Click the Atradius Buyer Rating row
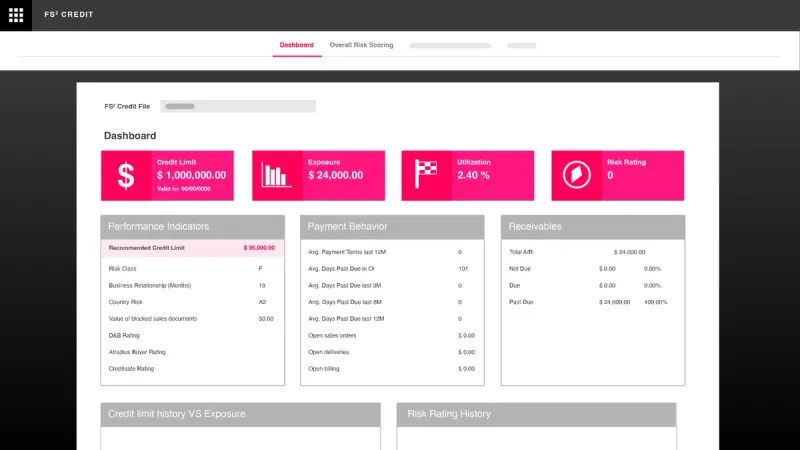The height and width of the screenshot is (450, 800). point(192,352)
